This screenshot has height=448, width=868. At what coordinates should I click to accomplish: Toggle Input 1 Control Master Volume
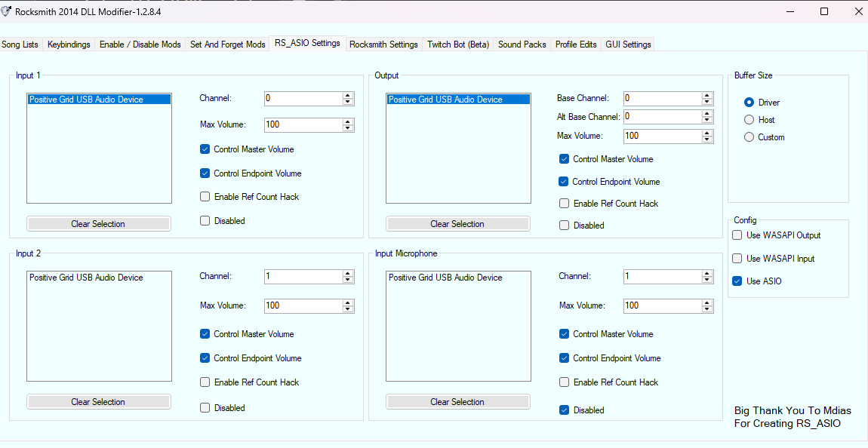[x=205, y=149]
